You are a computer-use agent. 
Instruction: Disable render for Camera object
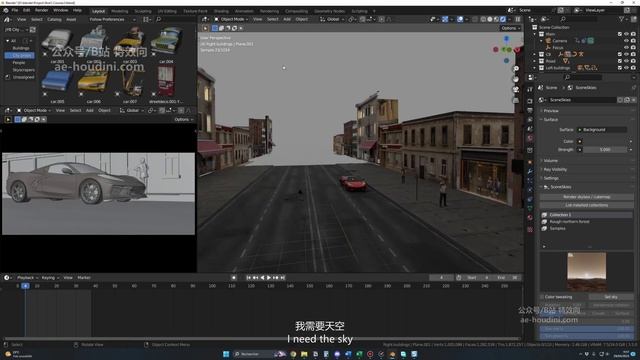633,41
